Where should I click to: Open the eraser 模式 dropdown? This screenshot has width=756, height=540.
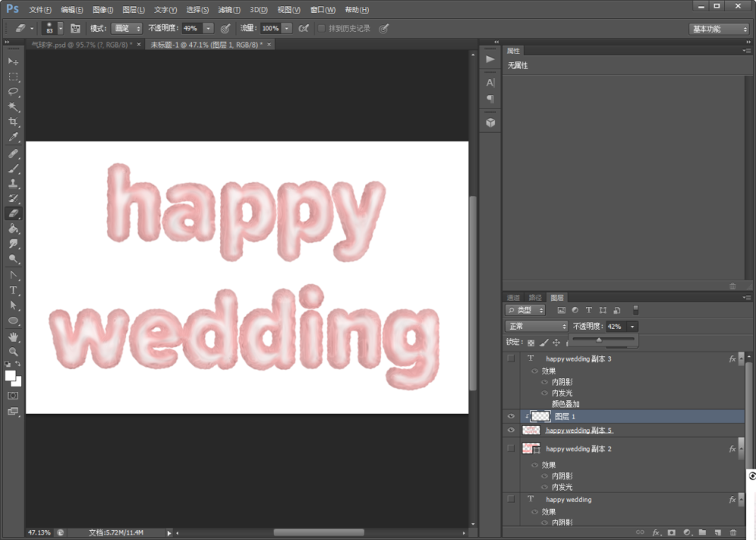pos(127,29)
